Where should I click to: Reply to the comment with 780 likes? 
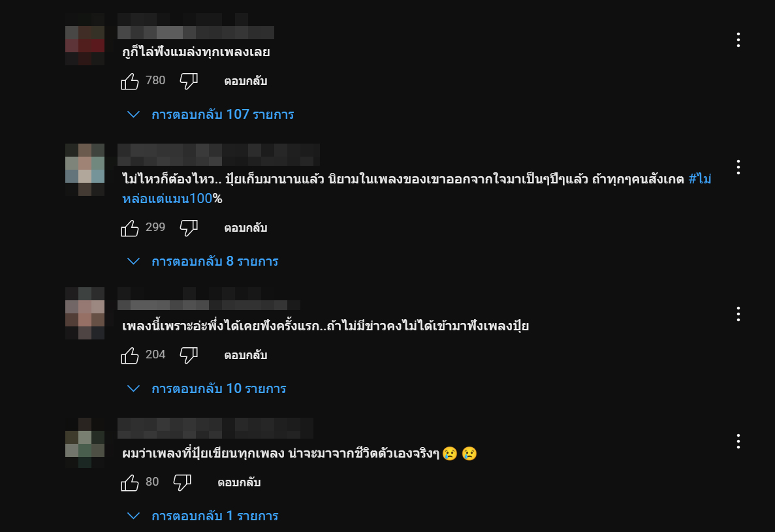(245, 82)
